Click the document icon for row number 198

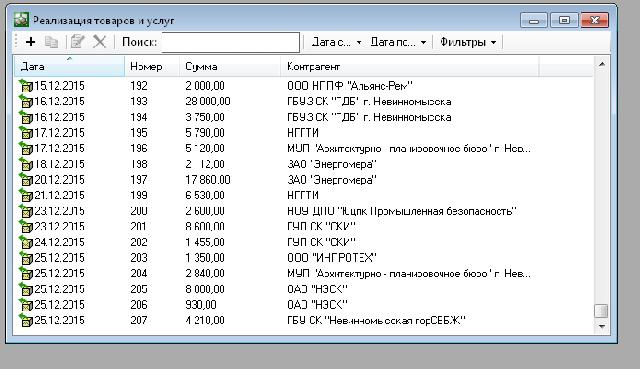click(x=26, y=164)
